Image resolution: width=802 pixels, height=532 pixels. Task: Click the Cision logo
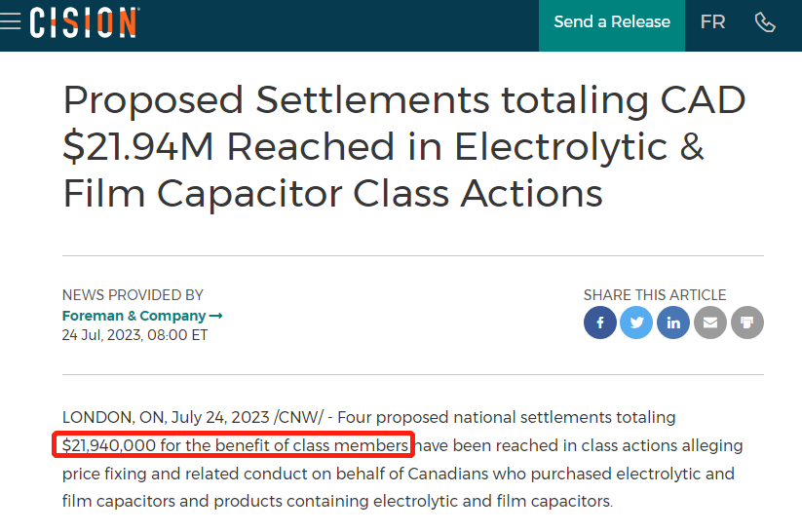coord(85,22)
